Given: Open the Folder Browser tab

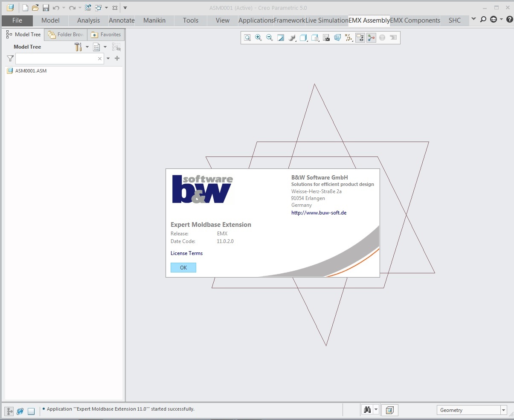Looking at the screenshot, I should coord(66,35).
